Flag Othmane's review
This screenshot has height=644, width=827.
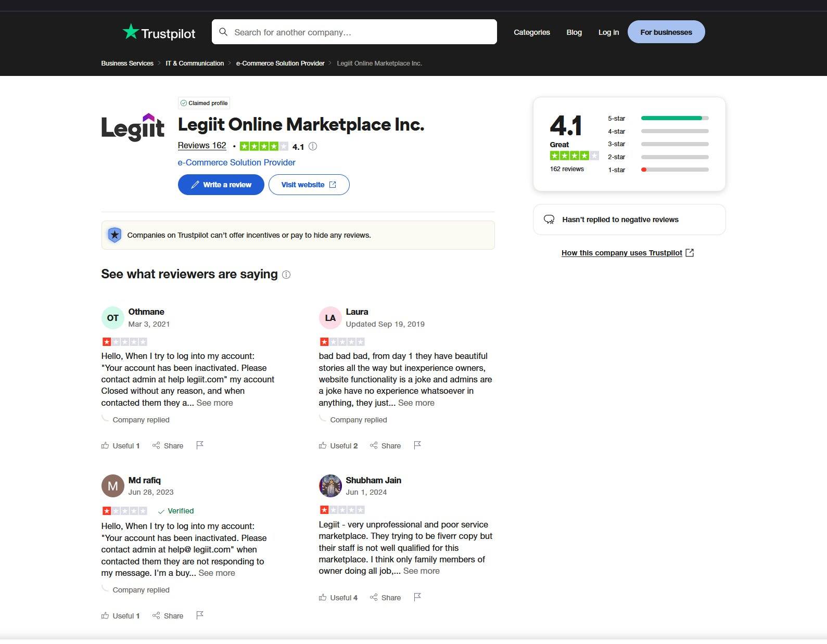click(200, 445)
